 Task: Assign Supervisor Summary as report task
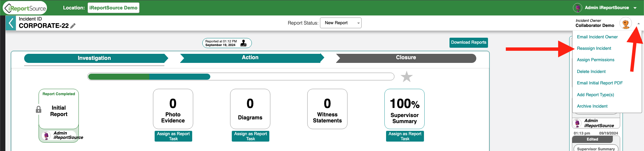[405, 136]
